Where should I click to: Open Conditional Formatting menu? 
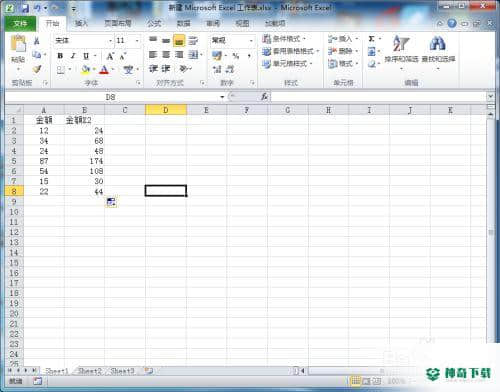pos(284,39)
